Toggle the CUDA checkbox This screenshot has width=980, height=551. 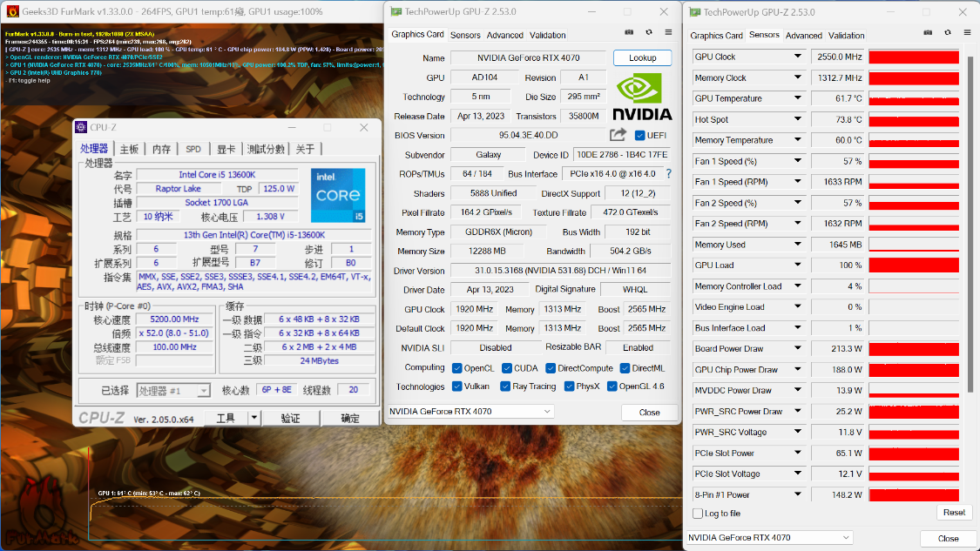click(507, 368)
